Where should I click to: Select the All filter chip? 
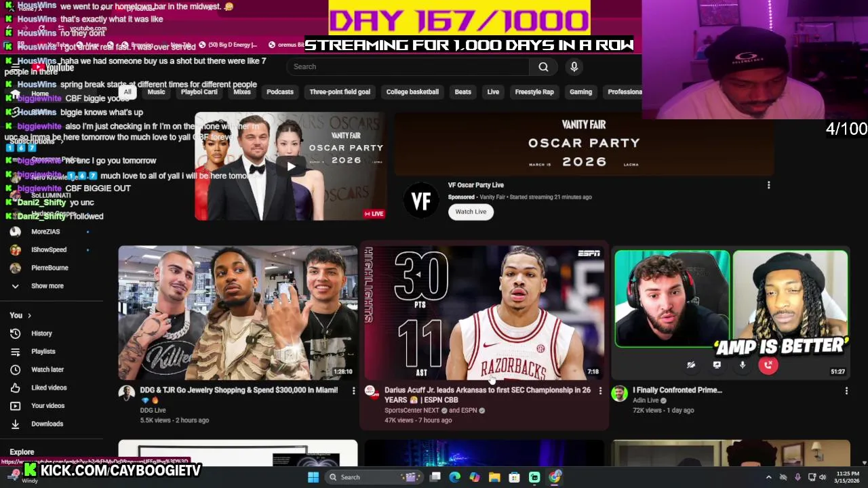click(127, 92)
